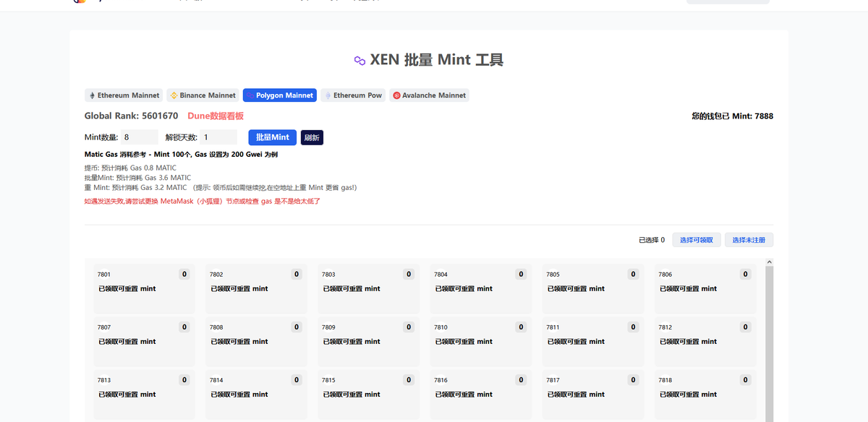Click the card list scrollbar thumb
868x422 pixels.
(x=769, y=343)
